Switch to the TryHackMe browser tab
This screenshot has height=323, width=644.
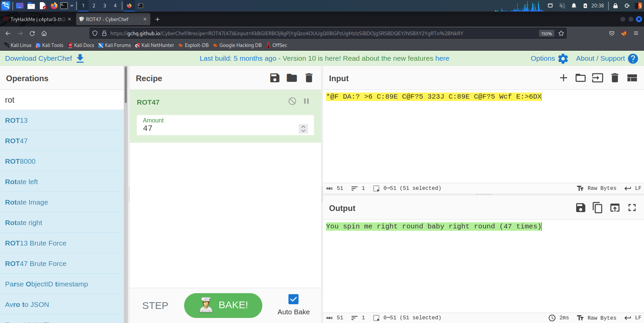[x=37, y=19]
